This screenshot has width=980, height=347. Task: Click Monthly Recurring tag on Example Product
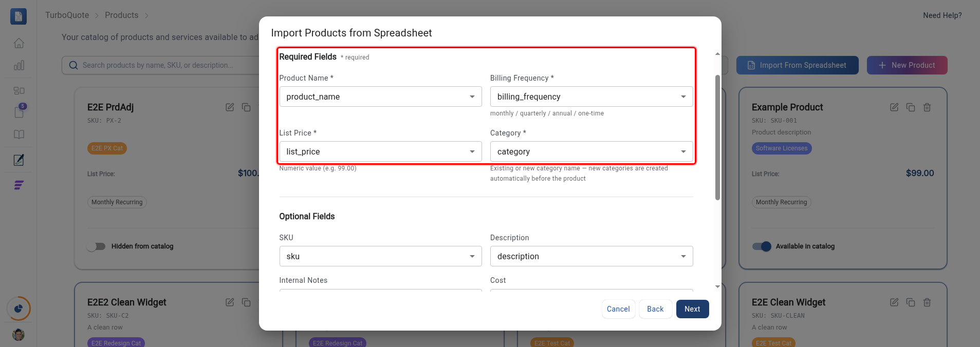[x=781, y=202]
